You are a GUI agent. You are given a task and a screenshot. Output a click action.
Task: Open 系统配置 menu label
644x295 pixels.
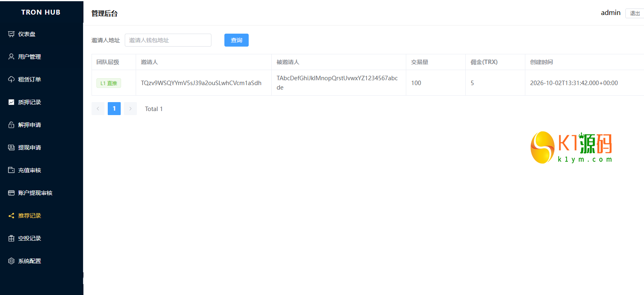point(30,261)
